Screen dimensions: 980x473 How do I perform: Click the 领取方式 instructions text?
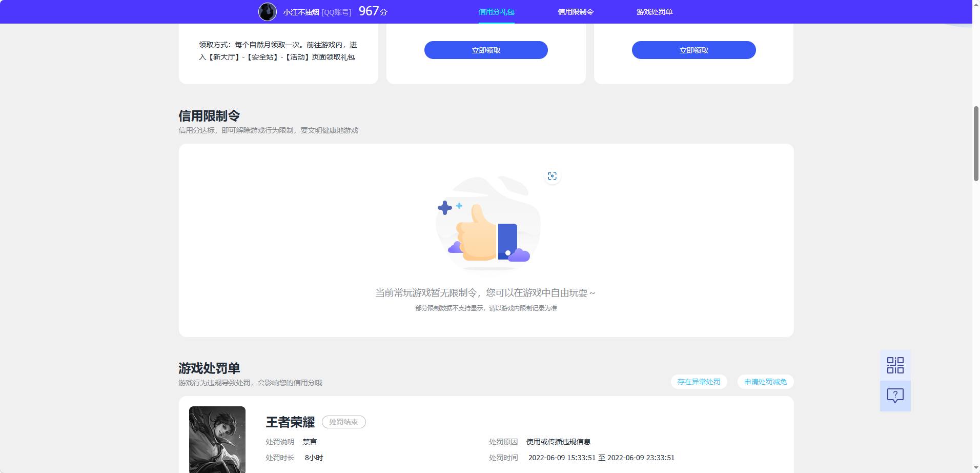point(278,51)
